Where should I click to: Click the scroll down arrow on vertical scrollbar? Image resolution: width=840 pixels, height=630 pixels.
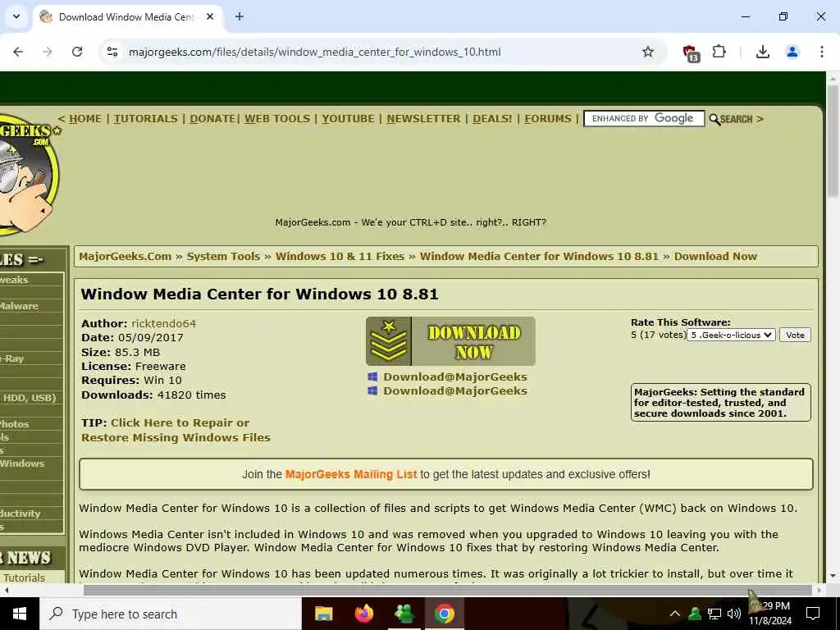[833, 576]
